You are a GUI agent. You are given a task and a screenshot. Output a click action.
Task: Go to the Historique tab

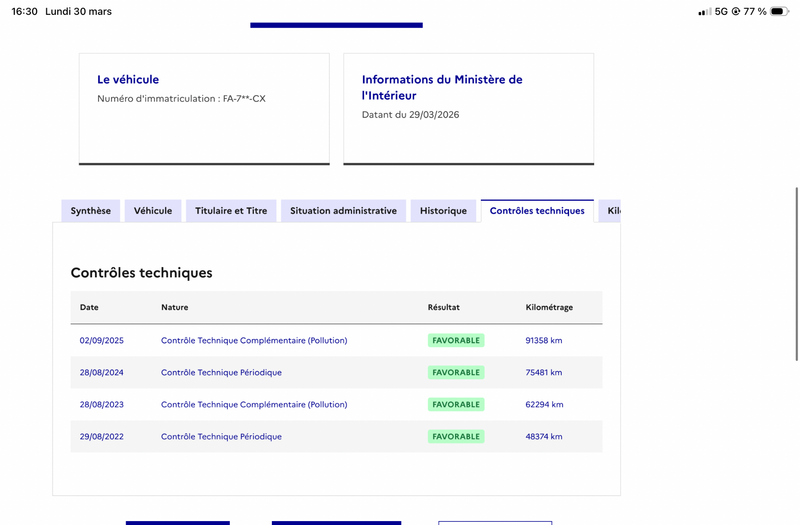[443, 211]
